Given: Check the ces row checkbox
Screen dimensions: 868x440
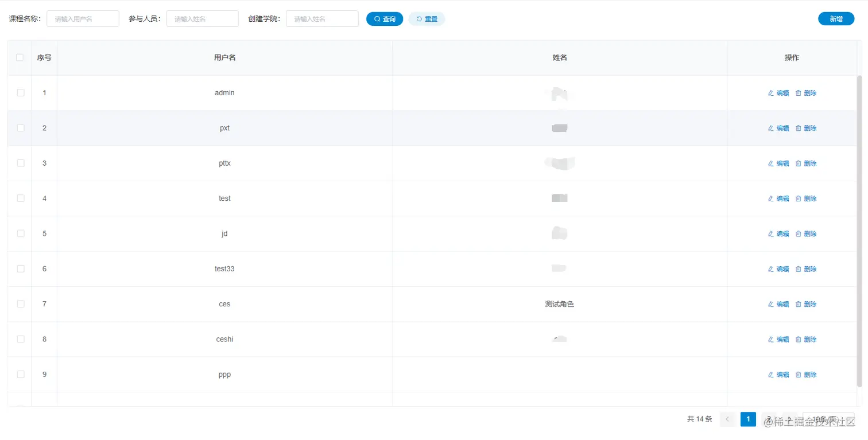Looking at the screenshot, I should [x=21, y=303].
